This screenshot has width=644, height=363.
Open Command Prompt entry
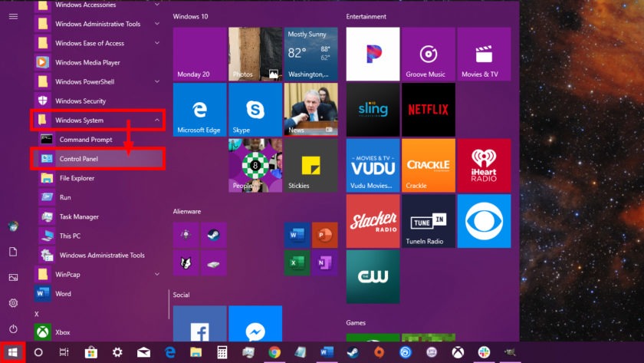click(97, 140)
